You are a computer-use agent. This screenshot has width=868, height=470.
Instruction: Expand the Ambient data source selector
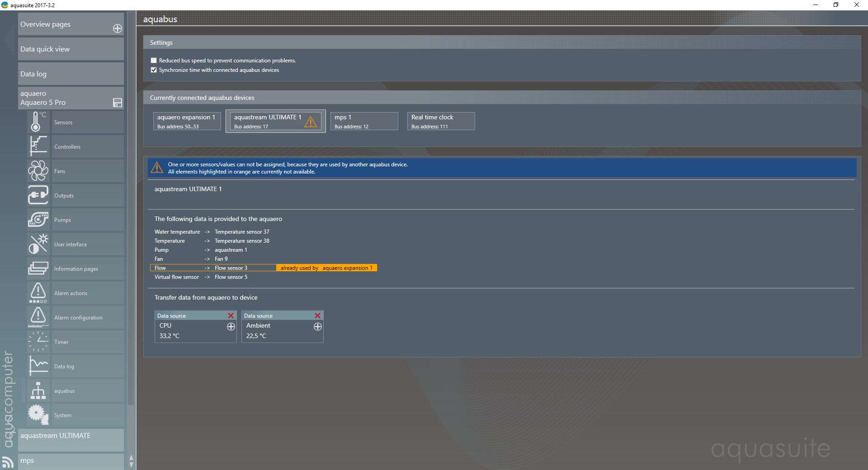[318, 327]
